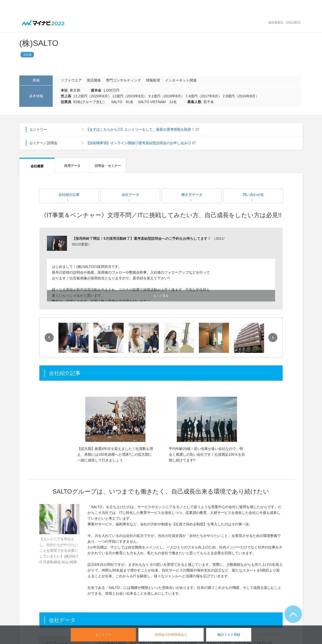Click the 正社員 badge
The height and width of the screenshot is (644, 322).
[27, 55]
